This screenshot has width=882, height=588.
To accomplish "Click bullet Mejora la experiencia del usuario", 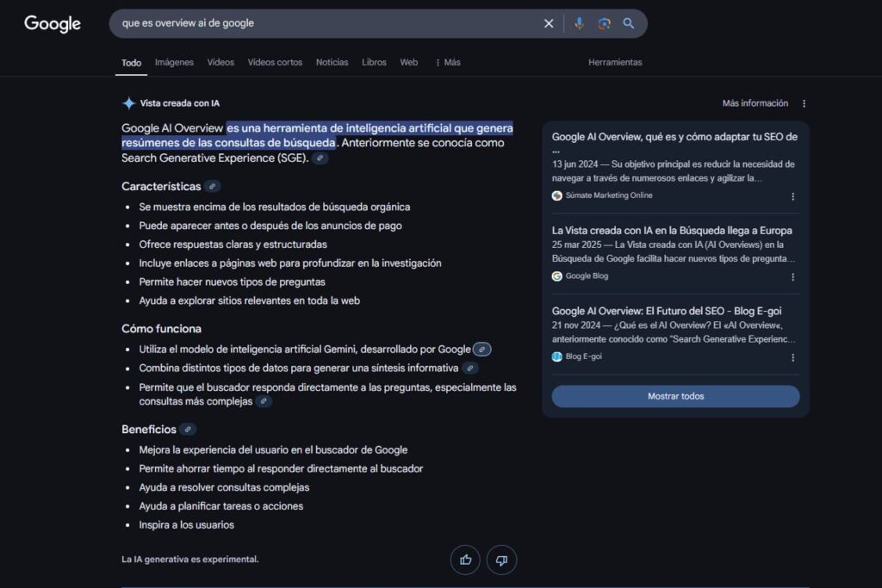I will tap(273, 450).
